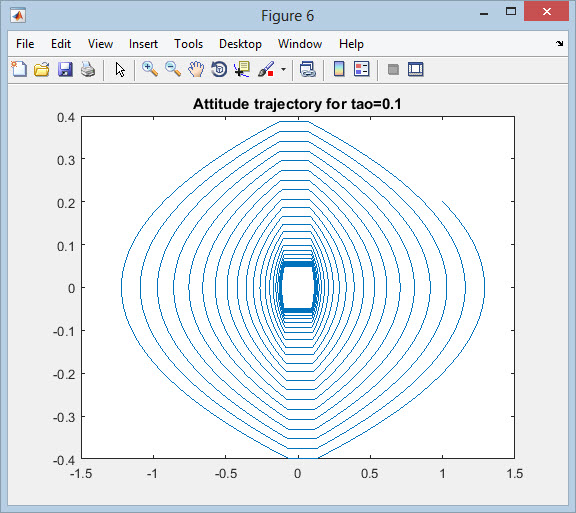Choose the Data Cursor tool
The image size is (576, 513).
(x=242, y=69)
